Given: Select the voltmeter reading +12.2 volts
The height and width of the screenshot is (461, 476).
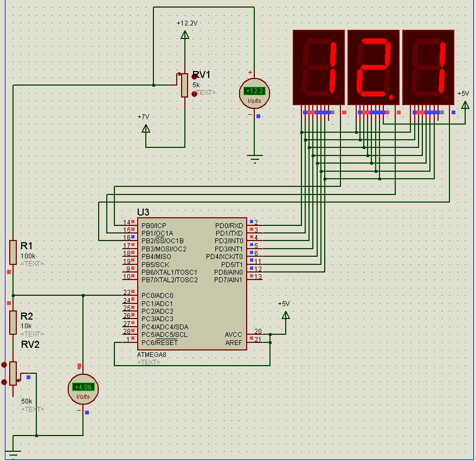Looking at the screenshot, I should (x=254, y=93).
